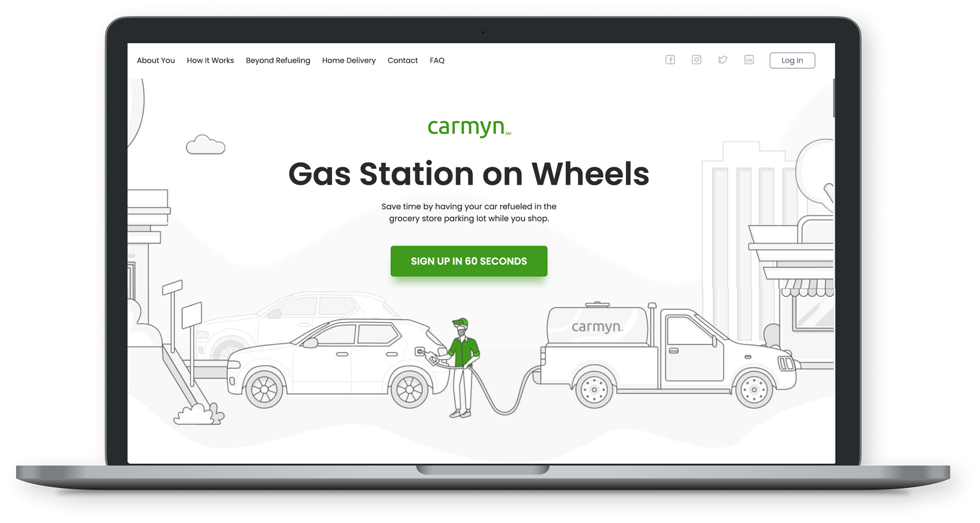Screen dimensions: 980x523
Task: Click the Gas Station on Wheels heading
Action: click(469, 174)
